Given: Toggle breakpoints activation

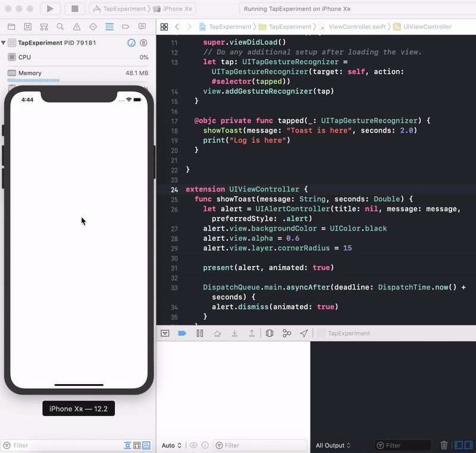Looking at the screenshot, I should (x=182, y=334).
